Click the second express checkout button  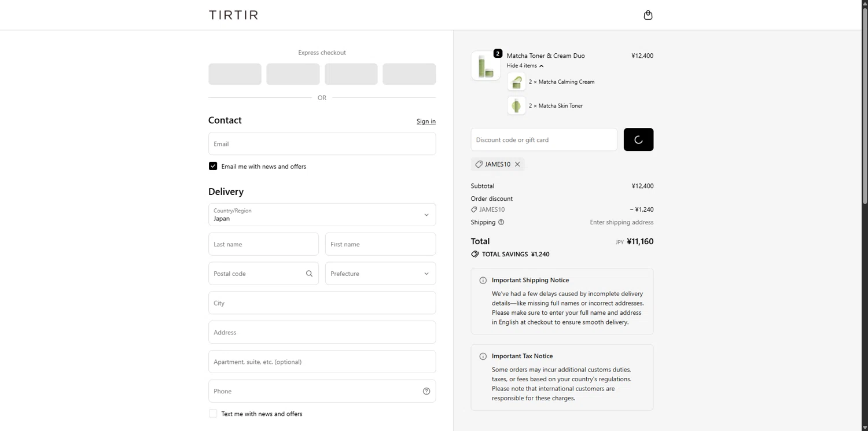pyautogui.click(x=293, y=74)
